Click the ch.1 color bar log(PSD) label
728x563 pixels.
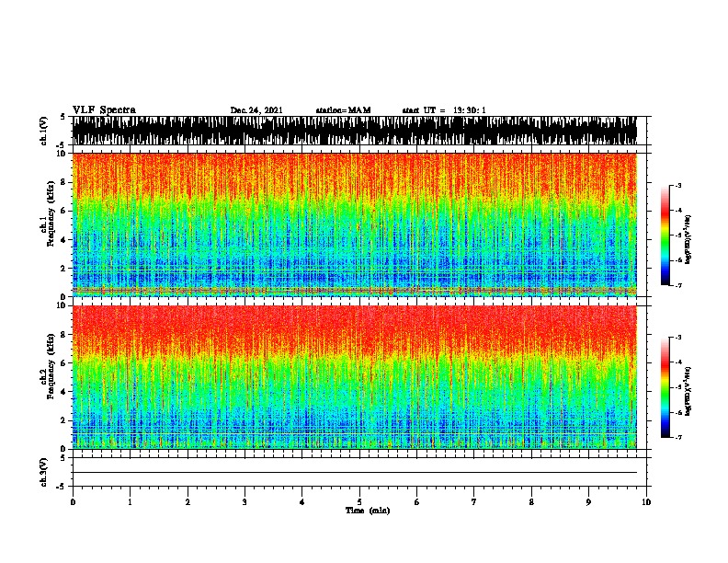point(688,239)
